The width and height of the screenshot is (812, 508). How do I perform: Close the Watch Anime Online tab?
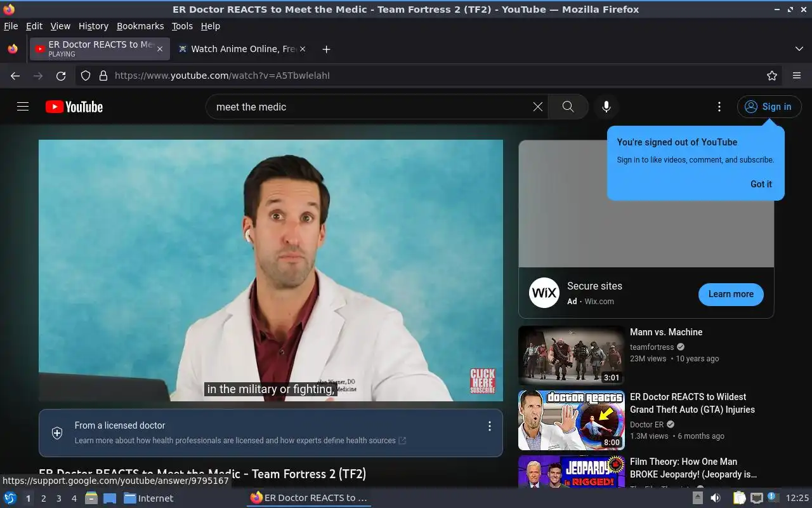(x=303, y=49)
